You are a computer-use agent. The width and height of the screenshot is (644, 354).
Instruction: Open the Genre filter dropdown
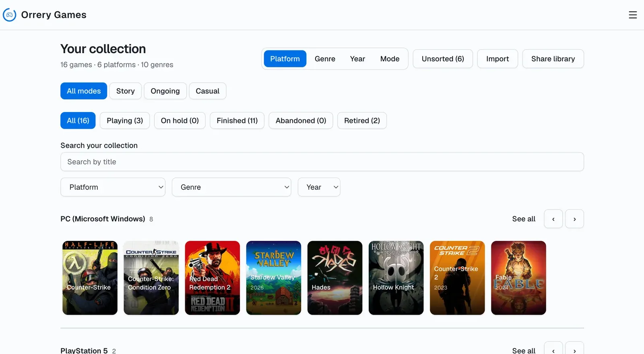tap(231, 187)
